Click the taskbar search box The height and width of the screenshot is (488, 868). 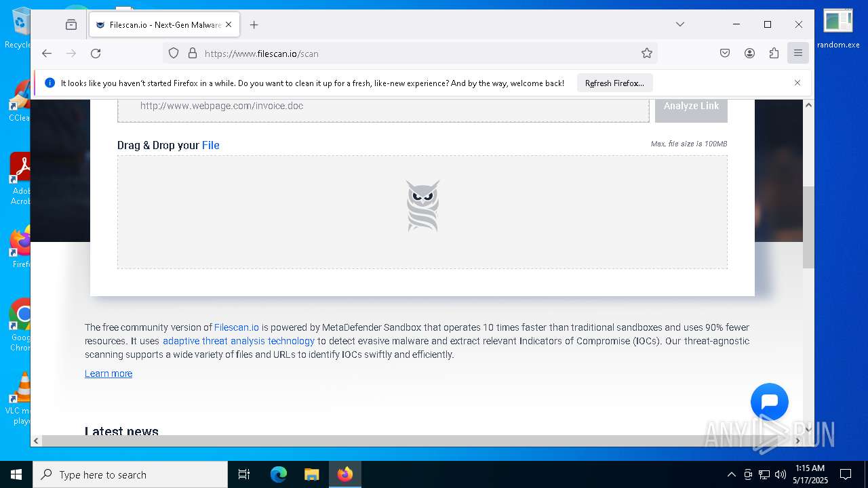(130, 474)
